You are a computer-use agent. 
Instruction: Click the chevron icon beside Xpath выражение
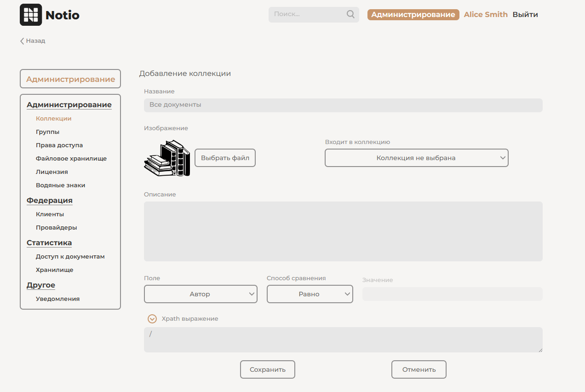pyautogui.click(x=152, y=318)
